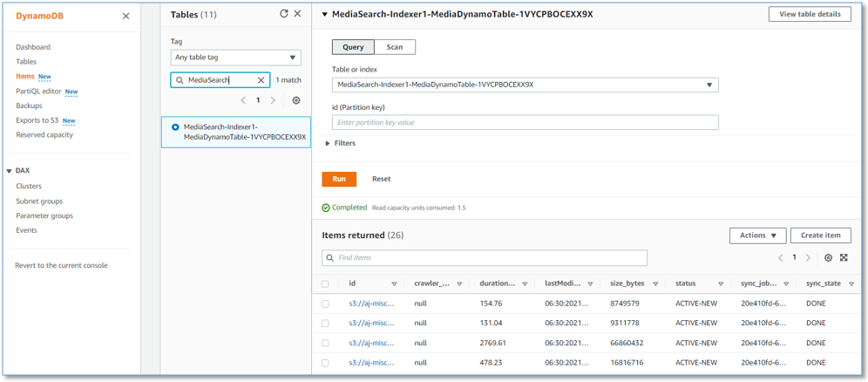868x382 pixels.
Task: Sort by the sync_job column
Action: click(x=786, y=283)
